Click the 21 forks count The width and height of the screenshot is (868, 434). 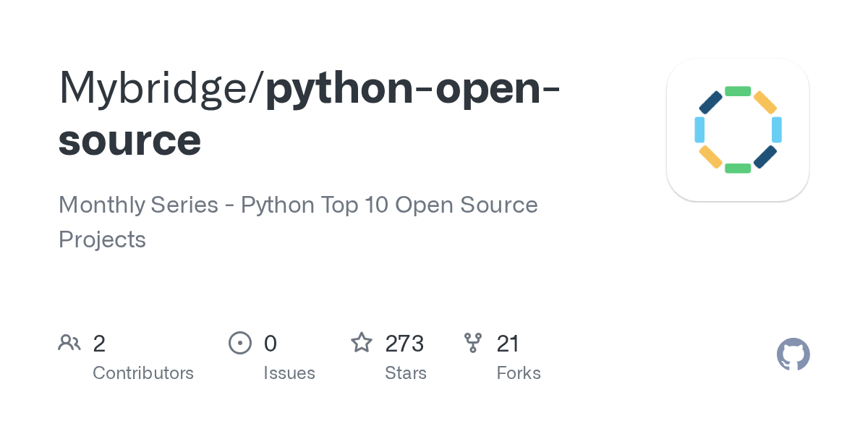(x=508, y=343)
